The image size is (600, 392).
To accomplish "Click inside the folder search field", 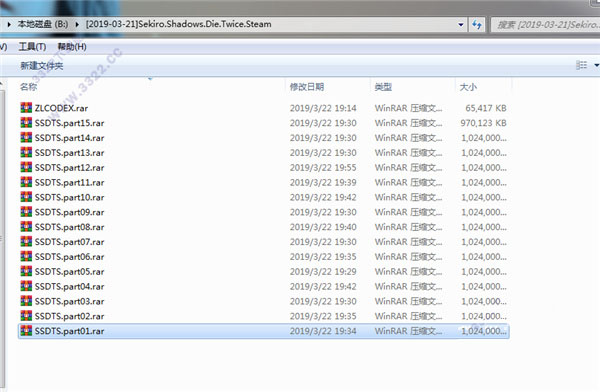I will pyautogui.click(x=546, y=25).
